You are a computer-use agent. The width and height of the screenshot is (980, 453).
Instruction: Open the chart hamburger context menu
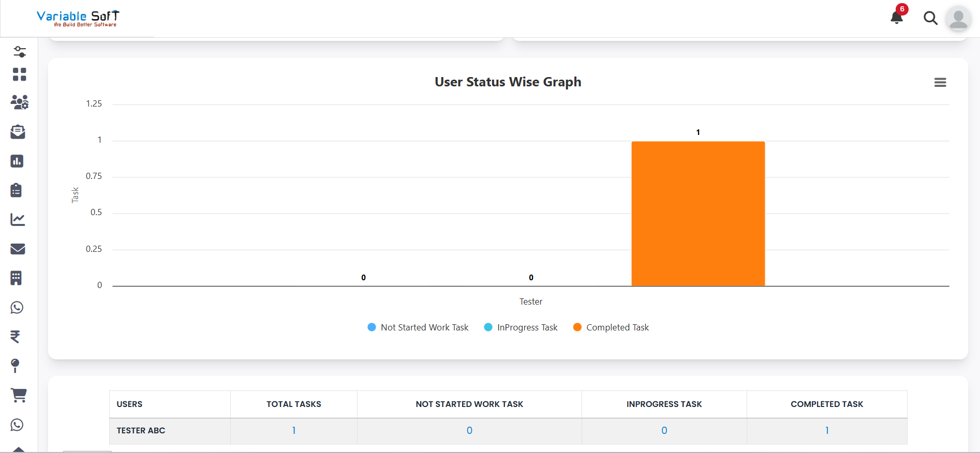point(940,82)
